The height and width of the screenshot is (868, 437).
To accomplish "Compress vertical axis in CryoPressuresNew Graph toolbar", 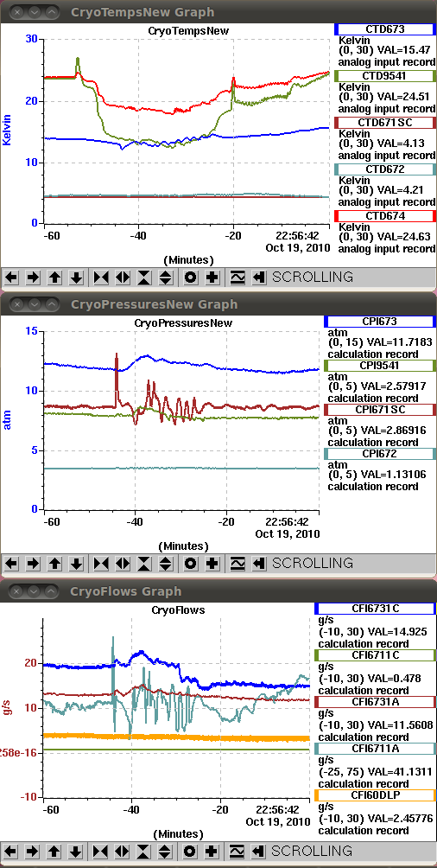I will pyautogui.click(x=144, y=564).
